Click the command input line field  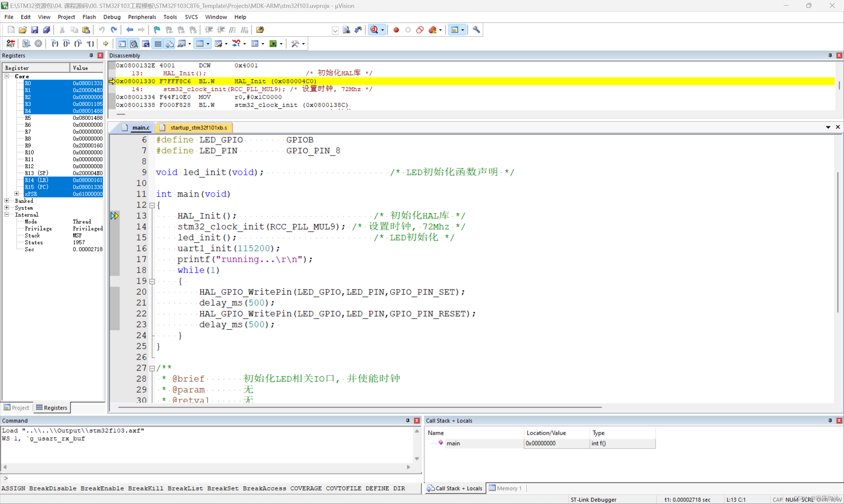coord(211,478)
